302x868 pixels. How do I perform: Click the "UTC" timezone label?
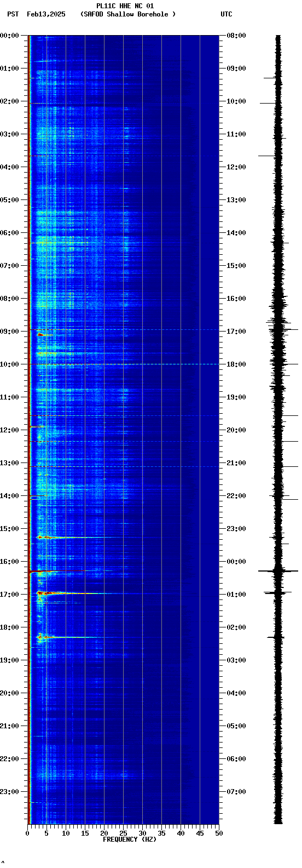pyautogui.click(x=226, y=14)
